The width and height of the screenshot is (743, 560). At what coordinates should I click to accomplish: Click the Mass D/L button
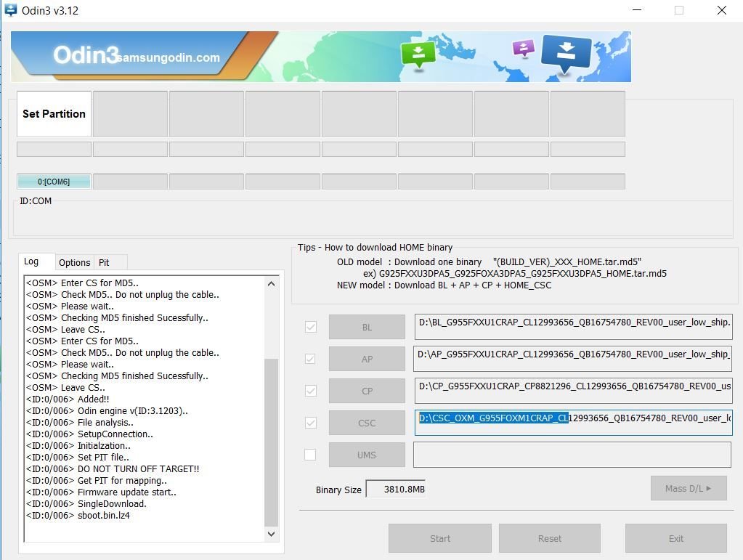point(689,488)
